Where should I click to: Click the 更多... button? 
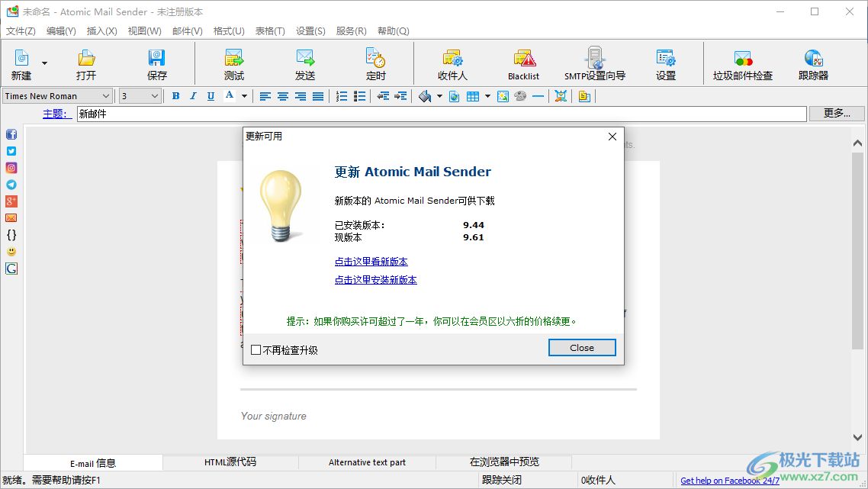pos(837,114)
